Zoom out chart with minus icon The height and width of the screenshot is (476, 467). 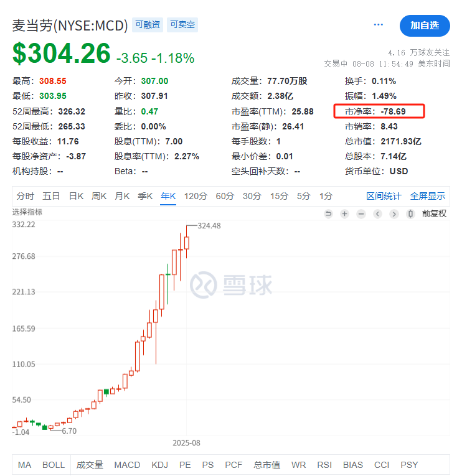tap(361, 213)
